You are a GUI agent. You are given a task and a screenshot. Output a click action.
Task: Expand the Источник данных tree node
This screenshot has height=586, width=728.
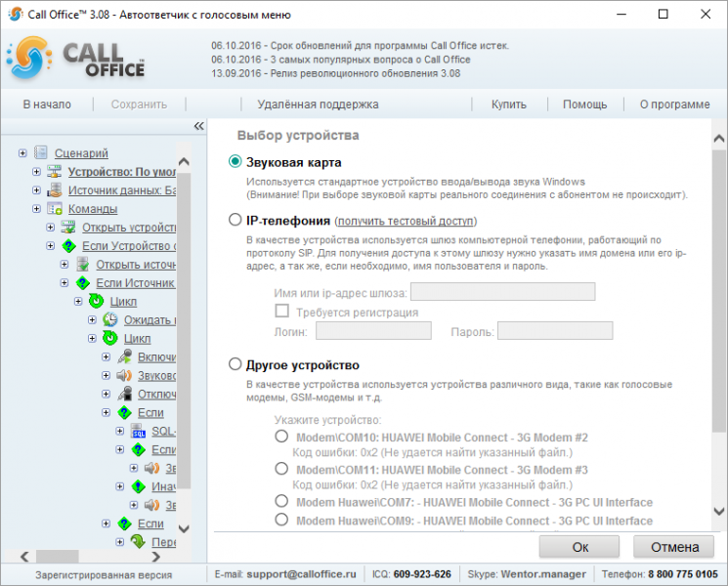coord(36,189)
